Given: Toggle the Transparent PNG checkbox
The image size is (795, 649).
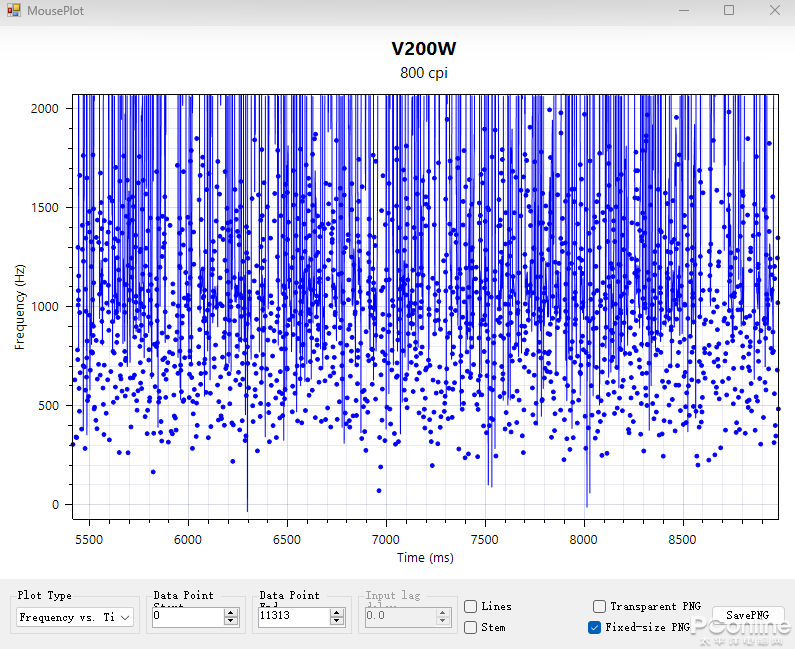Looking at the screenshot, I should point(599,606).
